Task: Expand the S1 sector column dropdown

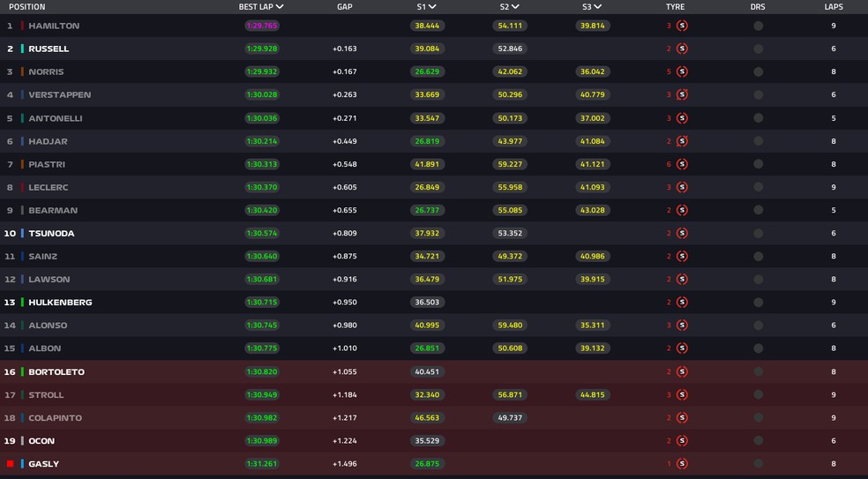Action: tap(432, 6)
